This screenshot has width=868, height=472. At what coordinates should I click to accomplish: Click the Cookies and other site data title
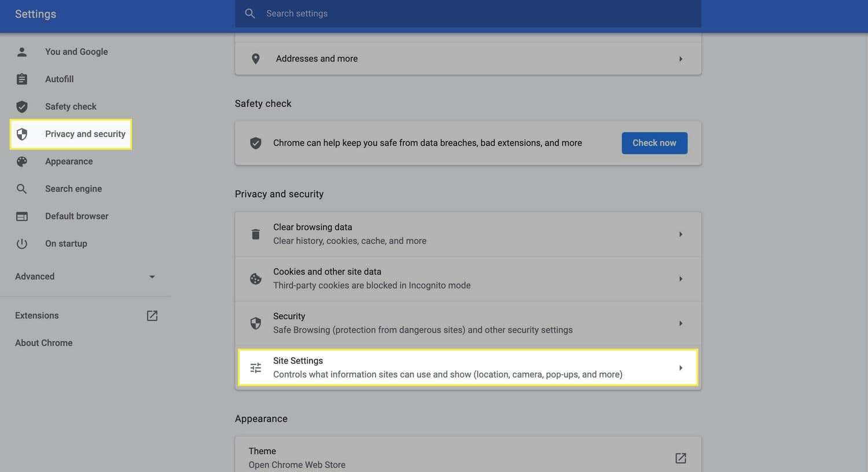(327, 272)
